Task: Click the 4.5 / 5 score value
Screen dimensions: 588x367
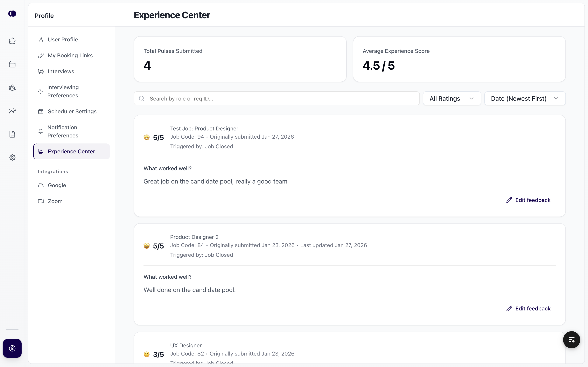Action: (x=378, y=66)
